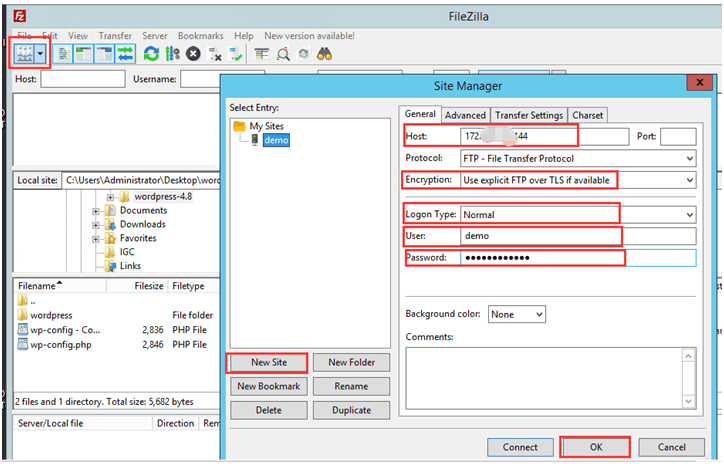
Task: Click the wp-config.php file icon
Action: coord(23,345)
